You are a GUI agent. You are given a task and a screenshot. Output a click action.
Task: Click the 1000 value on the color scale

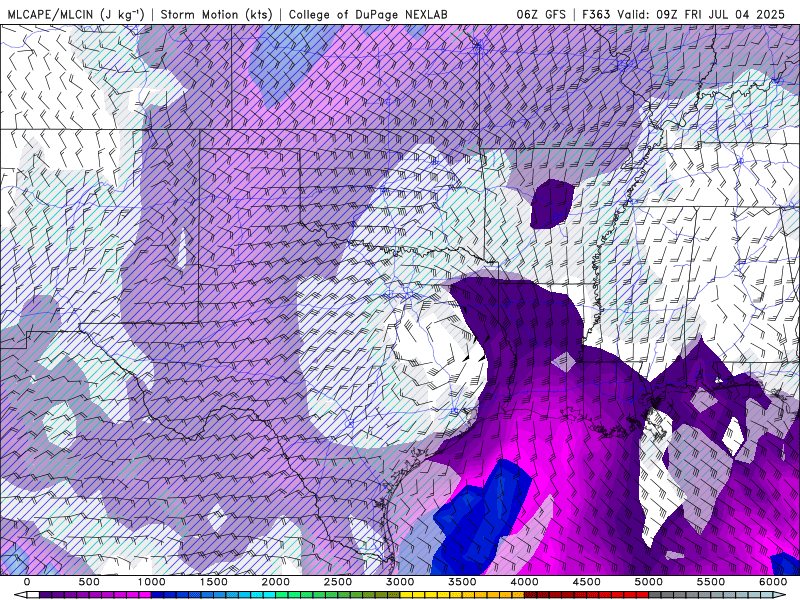tap(152, 582)
